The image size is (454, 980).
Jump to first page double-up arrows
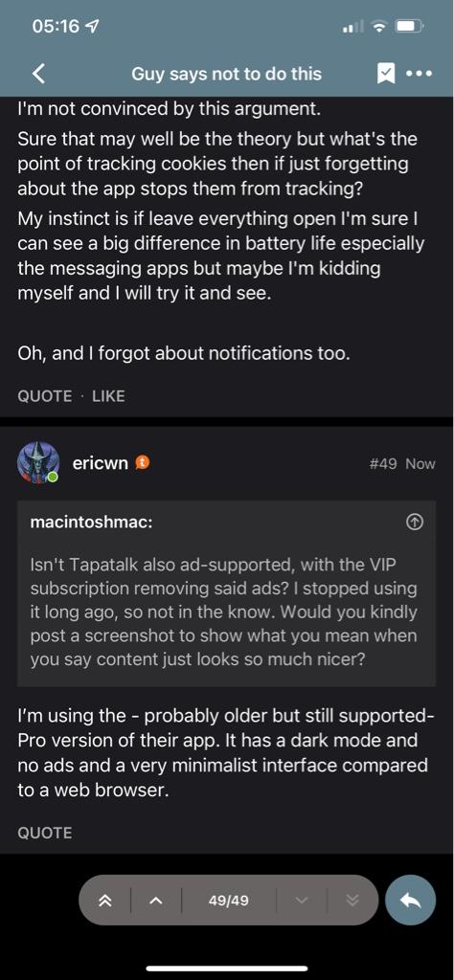104,901
